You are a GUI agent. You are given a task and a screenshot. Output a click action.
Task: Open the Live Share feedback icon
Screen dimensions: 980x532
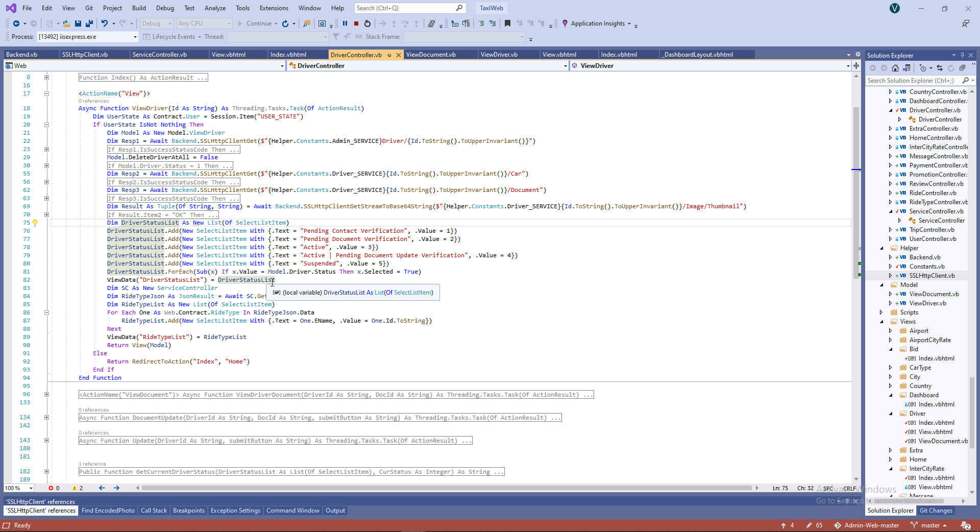tap(965, 23)
